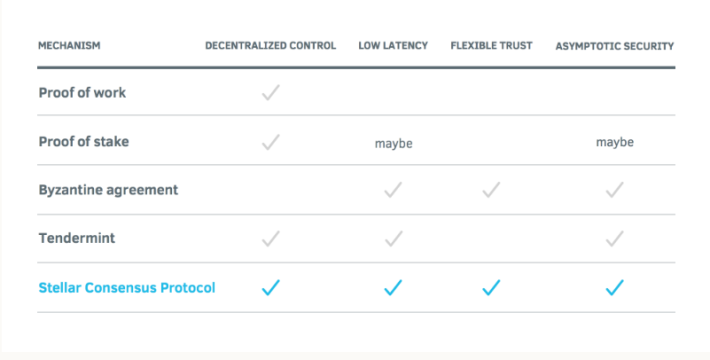Click Stellar blue decentralized control checkmark

(271, 288)
